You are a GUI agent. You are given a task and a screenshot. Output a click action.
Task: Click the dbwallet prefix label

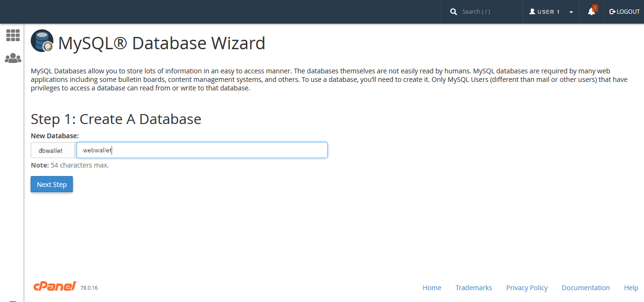point(51,151)
